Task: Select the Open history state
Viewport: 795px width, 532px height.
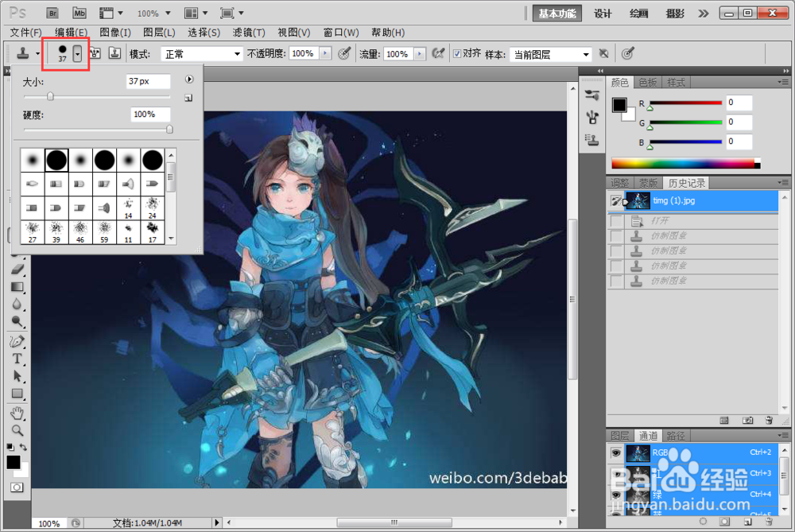Action: pyautogui.click(x=692, y=221)
